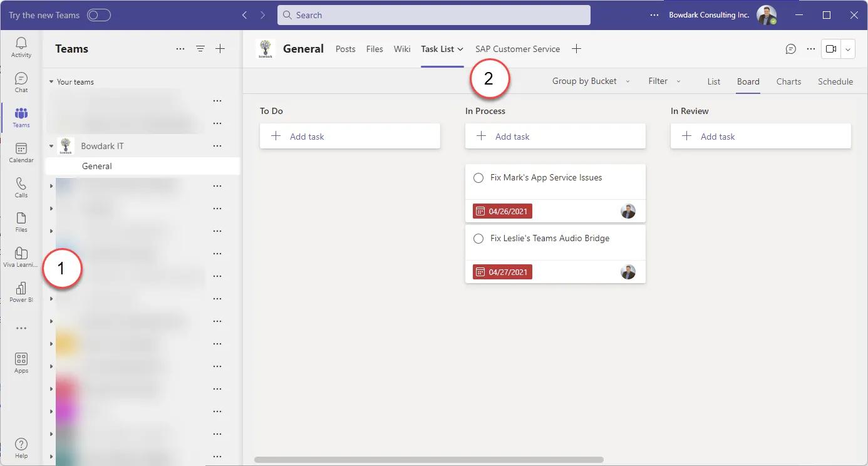Collapse the Your teams section
Screen dimensions: 868x466
51,82
